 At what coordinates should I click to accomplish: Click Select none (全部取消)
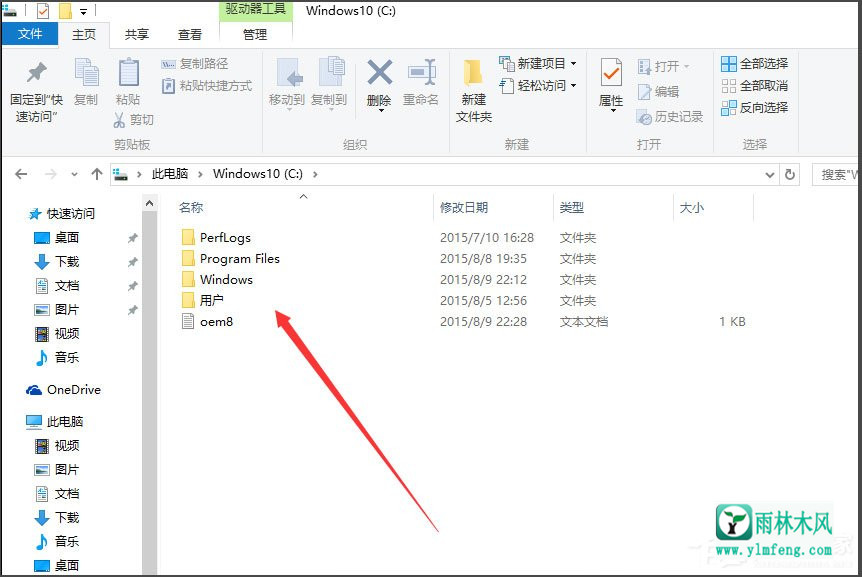(754, 86)
